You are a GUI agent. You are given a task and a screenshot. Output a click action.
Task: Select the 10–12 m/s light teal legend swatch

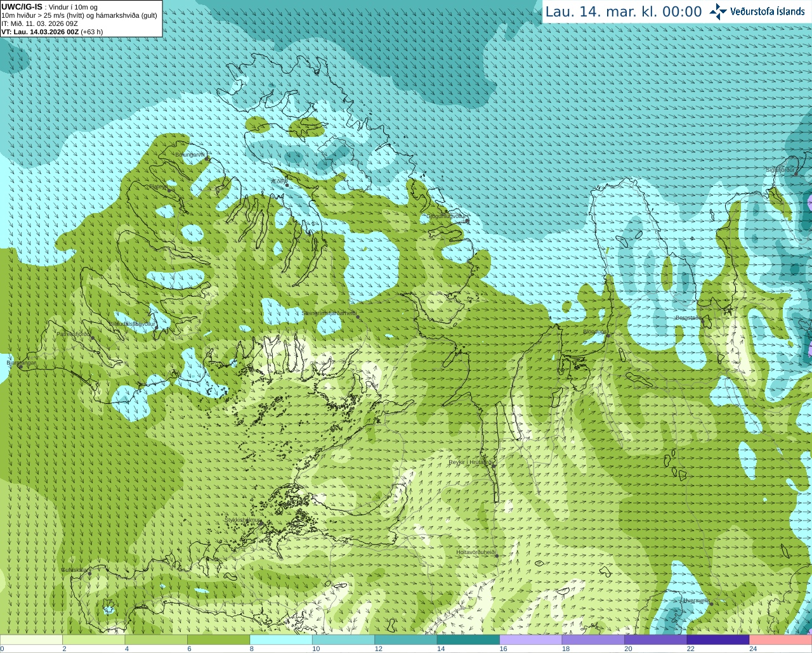(344, 640)
